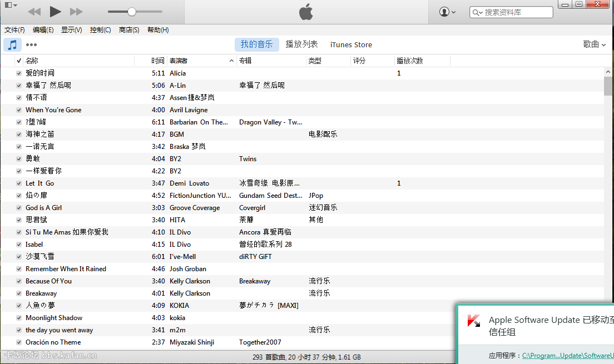Skip forward to the next track

click(x=76, y=12)
